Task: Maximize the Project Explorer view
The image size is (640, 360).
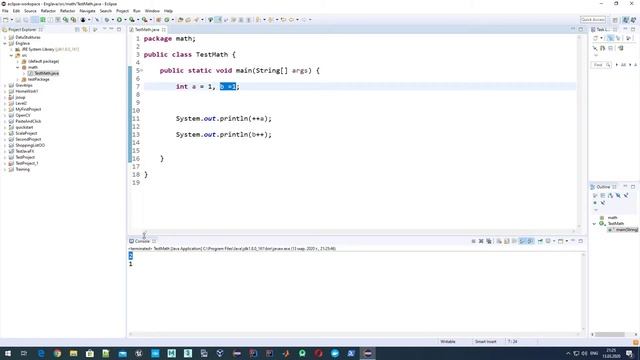Action: click(x=119, y=29)
